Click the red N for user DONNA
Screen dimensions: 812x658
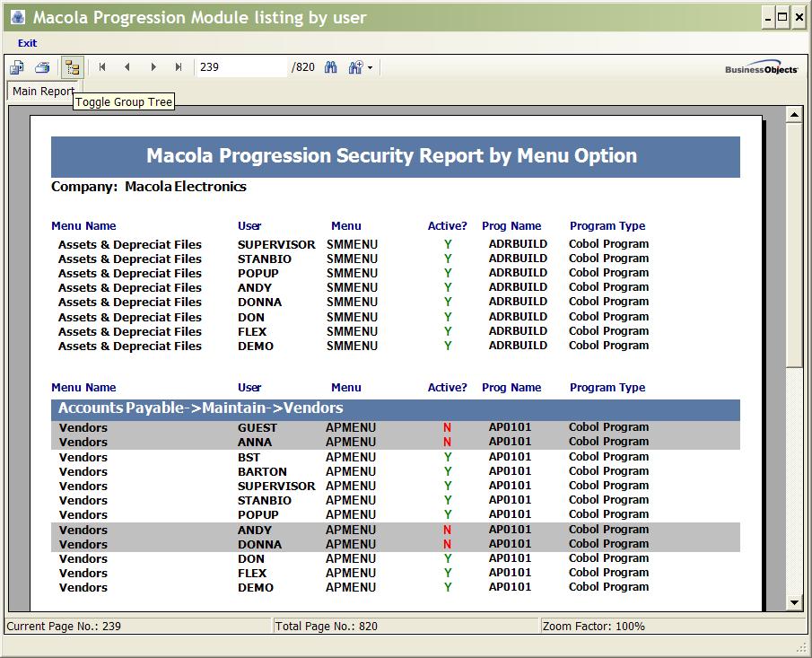click(x=447, y=544)
